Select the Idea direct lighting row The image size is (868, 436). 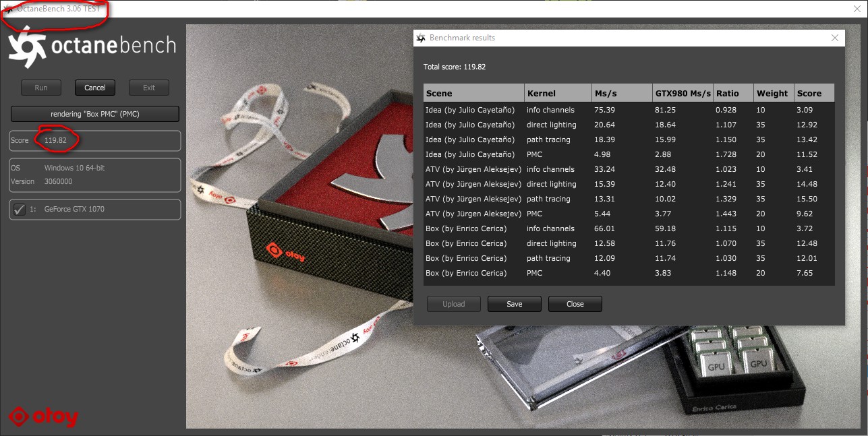click(x=629, y=125)
